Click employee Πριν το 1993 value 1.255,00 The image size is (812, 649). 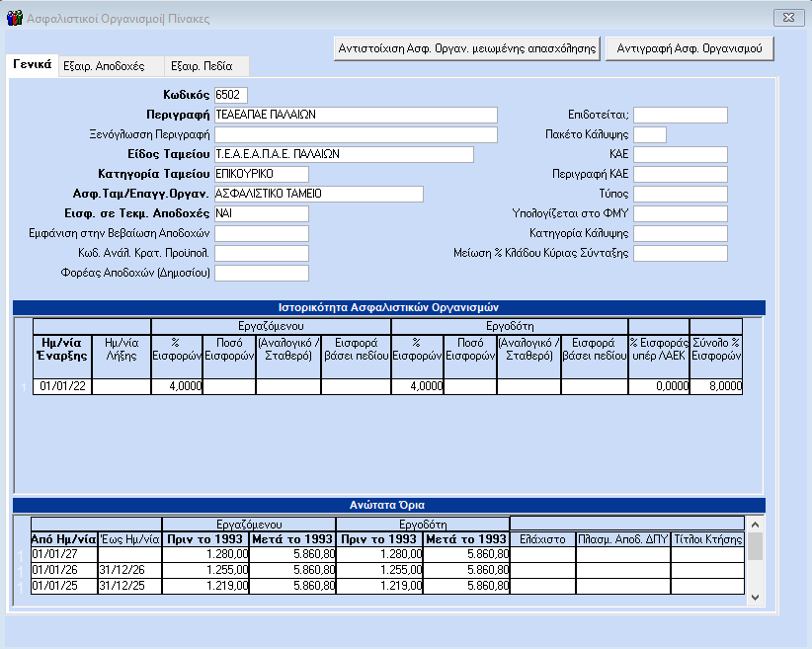click(205, 570)
